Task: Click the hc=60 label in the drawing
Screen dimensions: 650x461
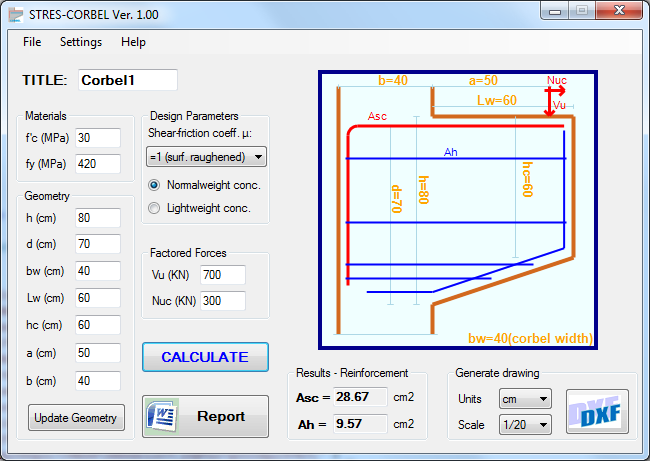Action: (527, 179)
